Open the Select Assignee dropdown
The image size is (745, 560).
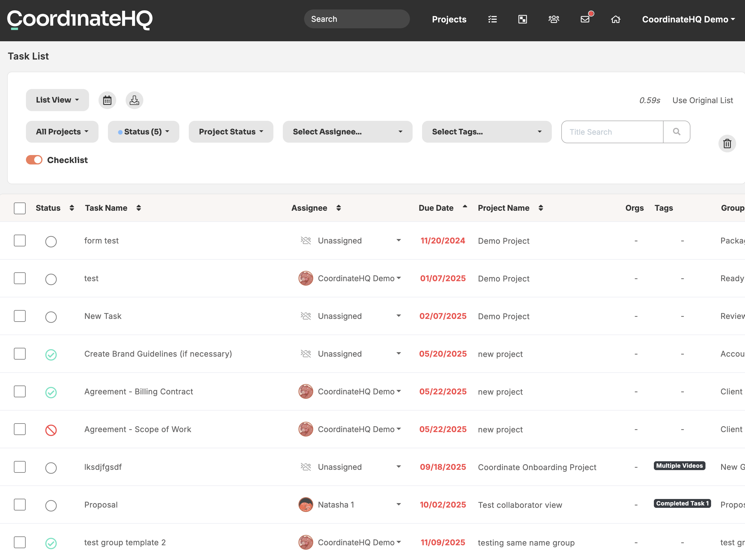click(347, 132)
